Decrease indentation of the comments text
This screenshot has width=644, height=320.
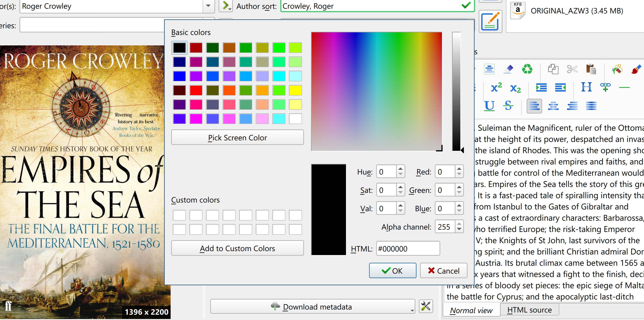560,87
